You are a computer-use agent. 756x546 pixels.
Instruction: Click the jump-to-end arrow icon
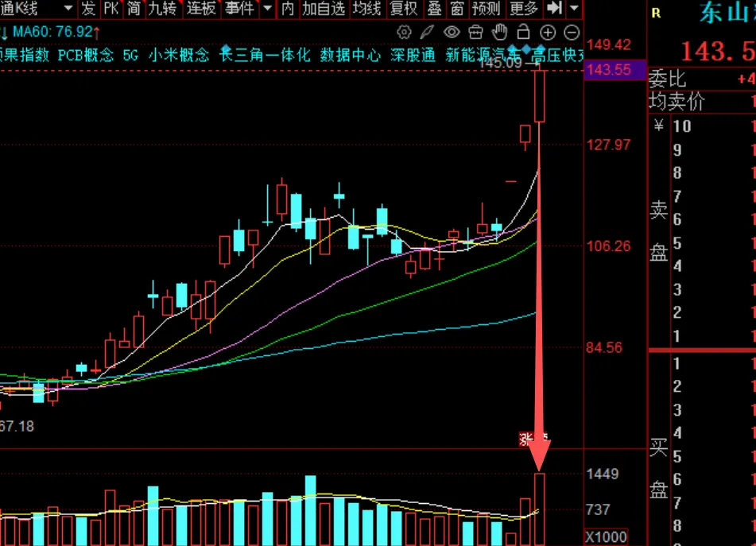coord(554,8)
